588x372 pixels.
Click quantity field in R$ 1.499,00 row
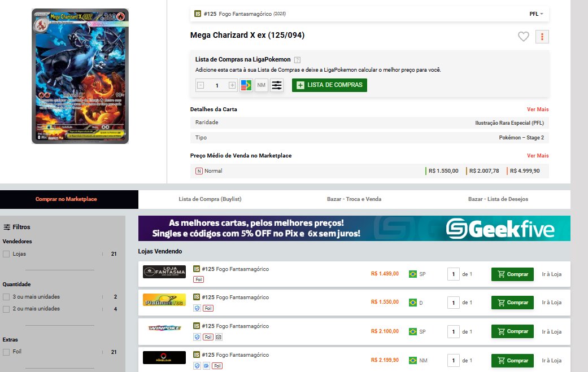pyautogui.click(x=454, y=274)
